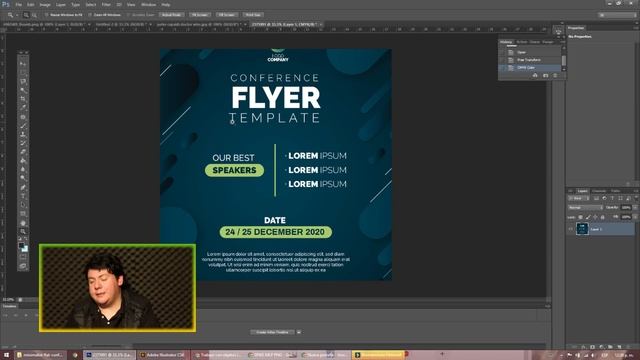Choose Zoom Out mode in options bar

coord(34,15)
